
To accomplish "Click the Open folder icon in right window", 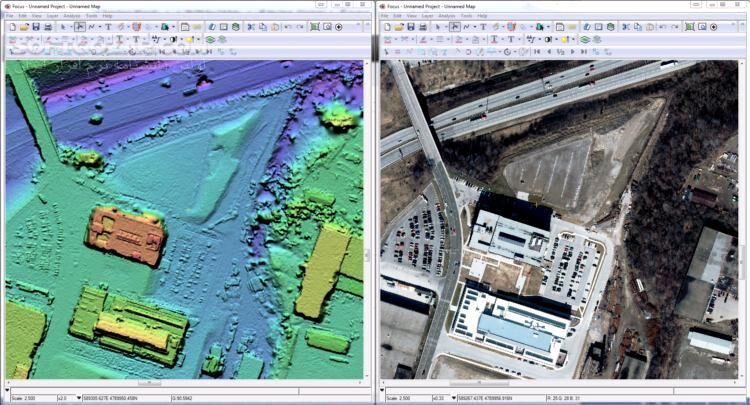I will pyautogui.click(x=397, y=27).
